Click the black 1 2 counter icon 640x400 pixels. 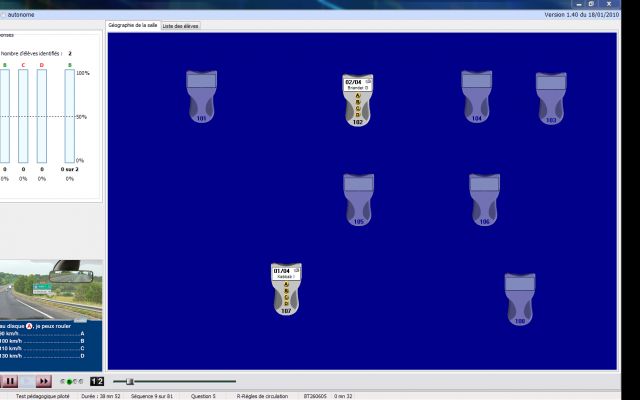coord(97,381)
